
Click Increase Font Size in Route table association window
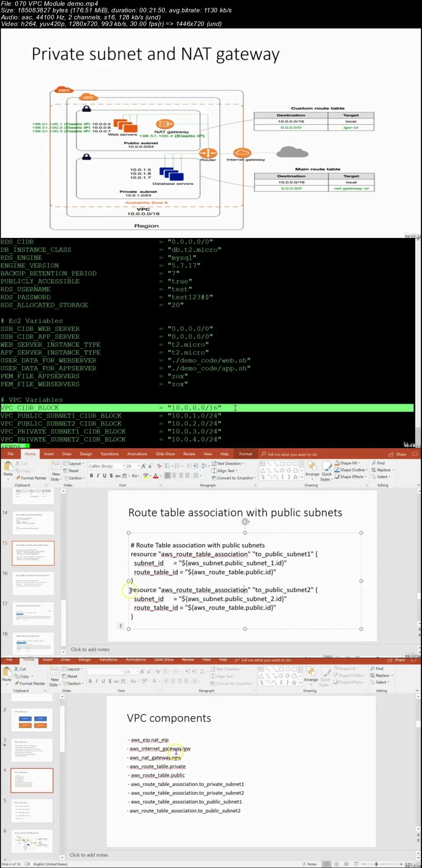(144, 466)
